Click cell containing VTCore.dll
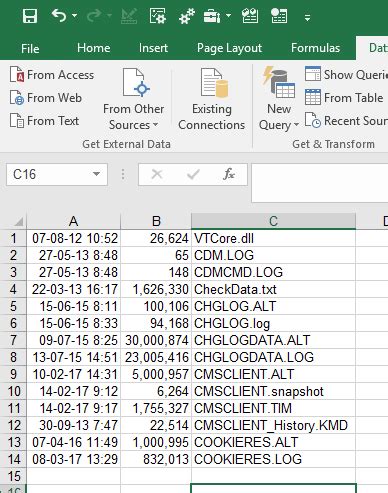 tap(273, 238)
